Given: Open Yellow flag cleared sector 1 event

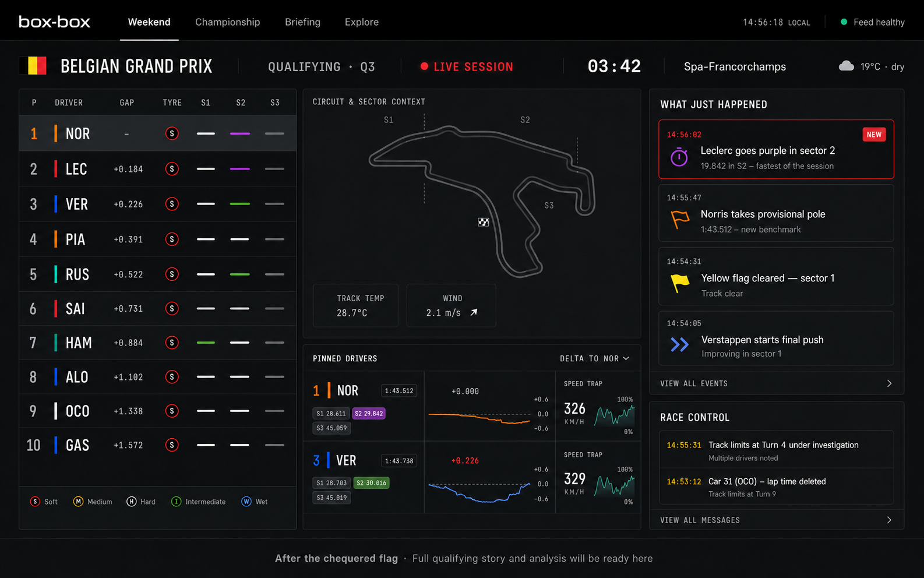Looking at the screenshot, I should (776, 276).
